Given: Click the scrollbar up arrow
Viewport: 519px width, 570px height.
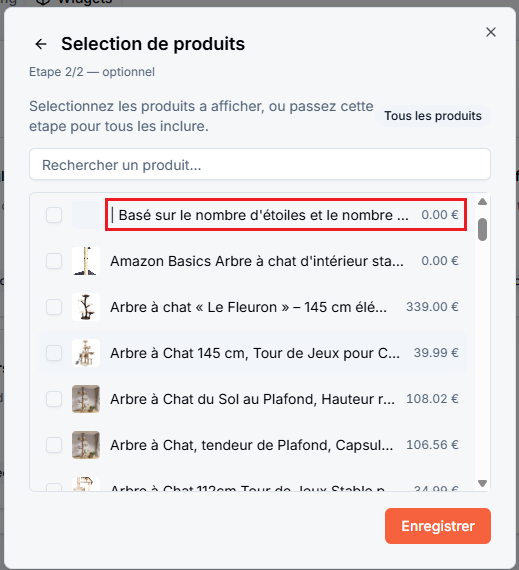Looking at the screenshot, I should pos(482,202).
